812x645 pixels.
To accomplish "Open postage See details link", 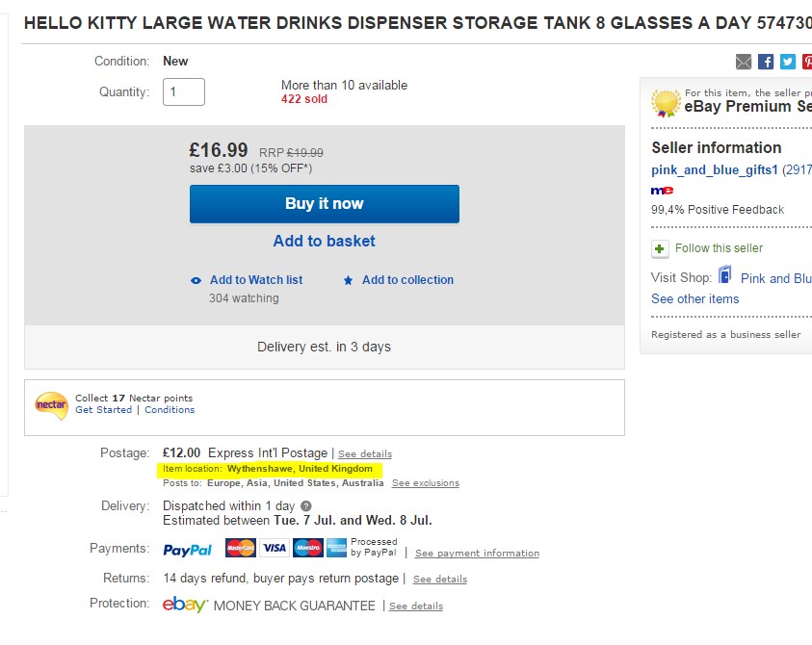I will 365,453.
